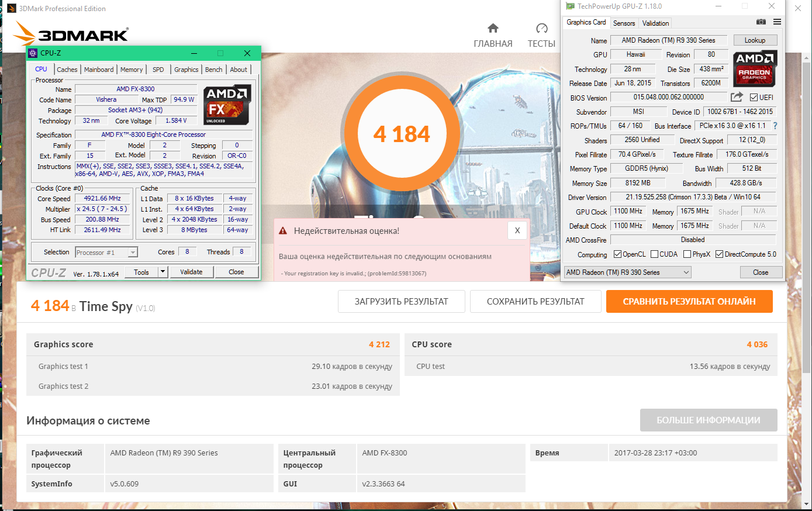Click the GPU-Z title bar icon
812x511 pixels.
570,6
